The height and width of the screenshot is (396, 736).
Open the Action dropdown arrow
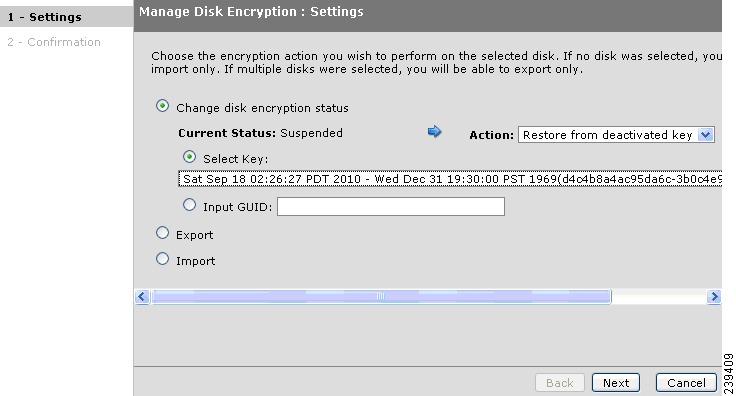[x=705, y=135]
